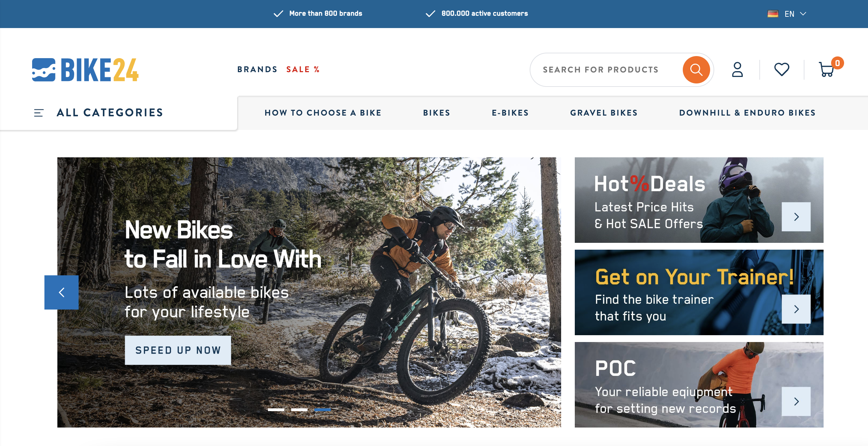Open the Gravel Bikes menu item
868x446 pixels.
[604, 113]
